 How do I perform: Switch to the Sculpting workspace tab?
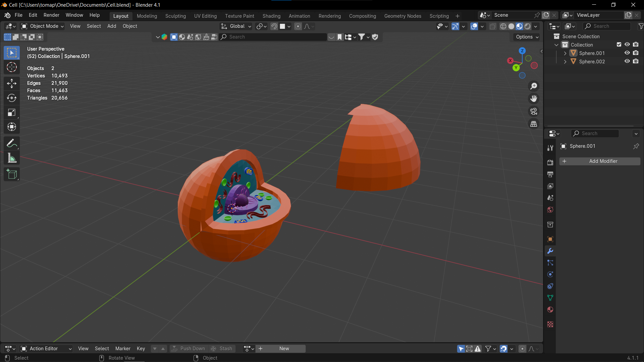[x=175, y=16]
